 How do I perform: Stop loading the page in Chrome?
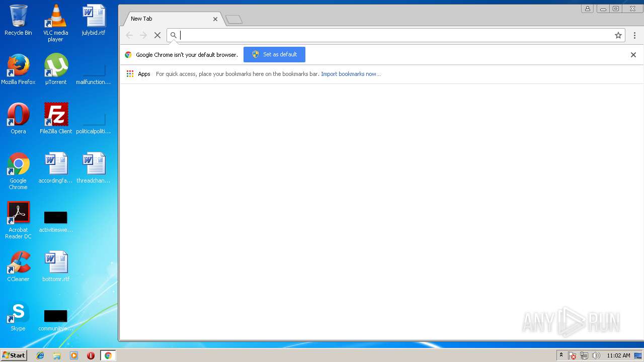coord(157,35)
